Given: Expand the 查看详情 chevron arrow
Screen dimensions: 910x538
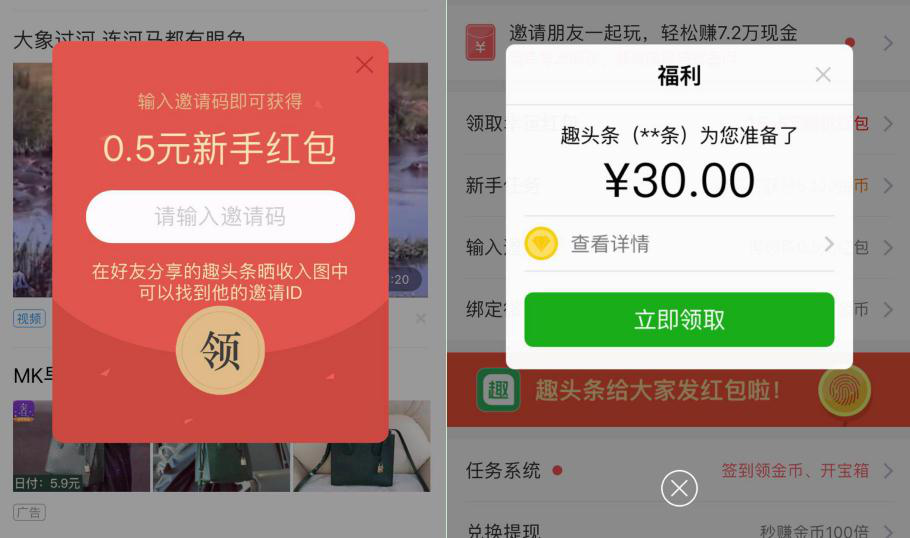Looking at the screenshot, I should [x=829, y=244].
